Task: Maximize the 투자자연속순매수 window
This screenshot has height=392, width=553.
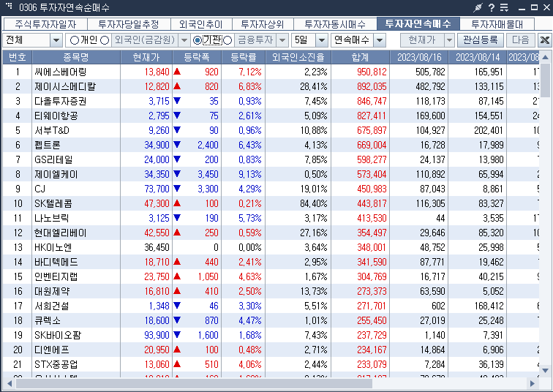Action: [534, 7]
